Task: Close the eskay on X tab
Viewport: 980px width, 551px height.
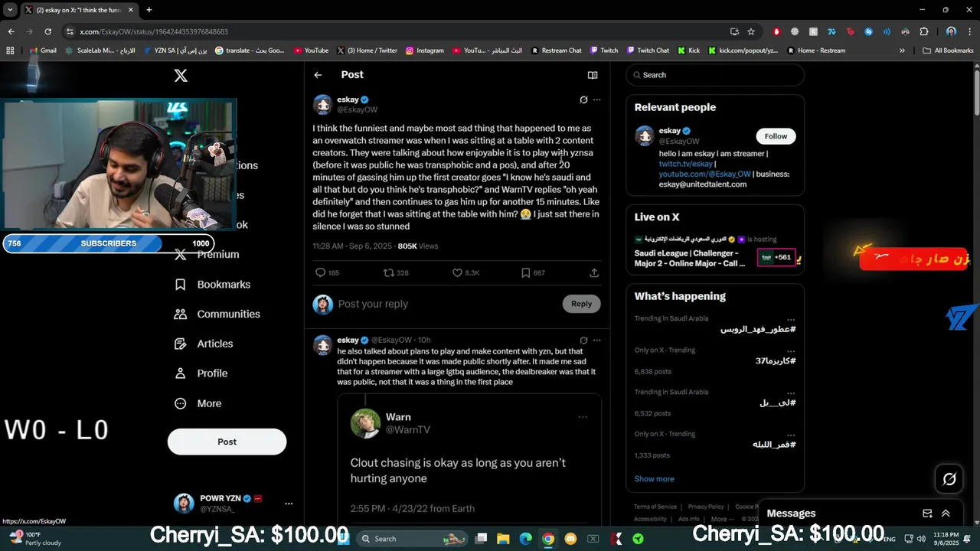Action: 130,10
